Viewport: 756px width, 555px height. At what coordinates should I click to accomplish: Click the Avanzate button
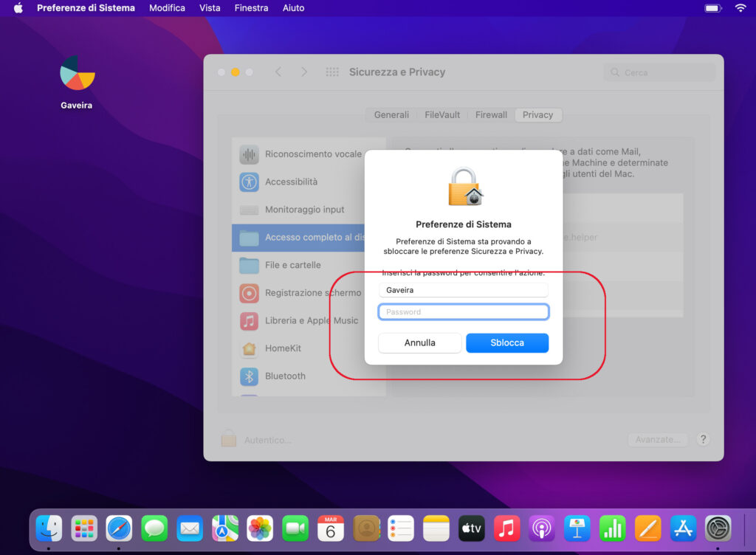pos(658,439)
